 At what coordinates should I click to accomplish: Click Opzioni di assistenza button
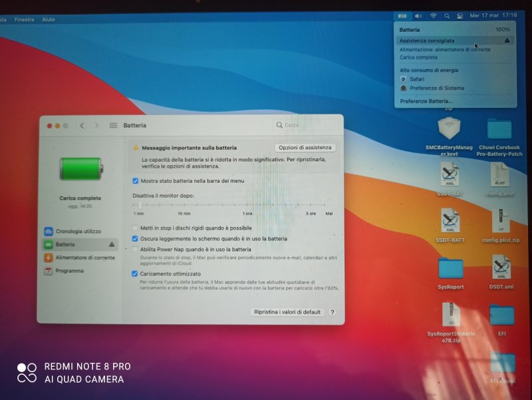pos(305,148)
